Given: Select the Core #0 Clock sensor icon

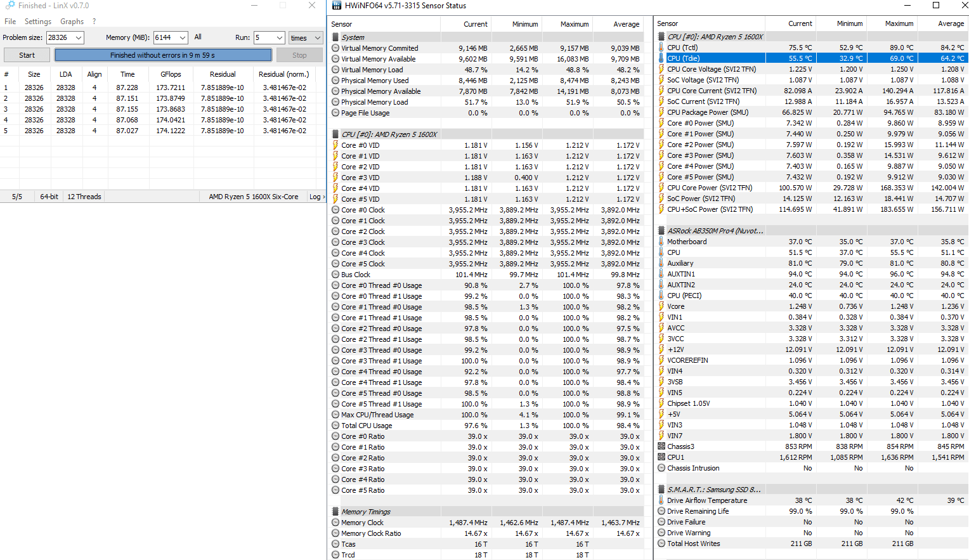Looking at the screenshot, I should click(x=335, y=210).
